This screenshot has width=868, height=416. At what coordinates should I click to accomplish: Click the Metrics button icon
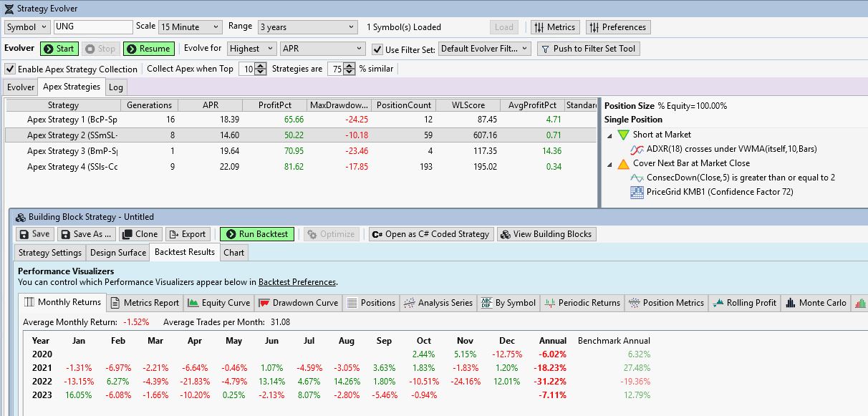point(540,27)
